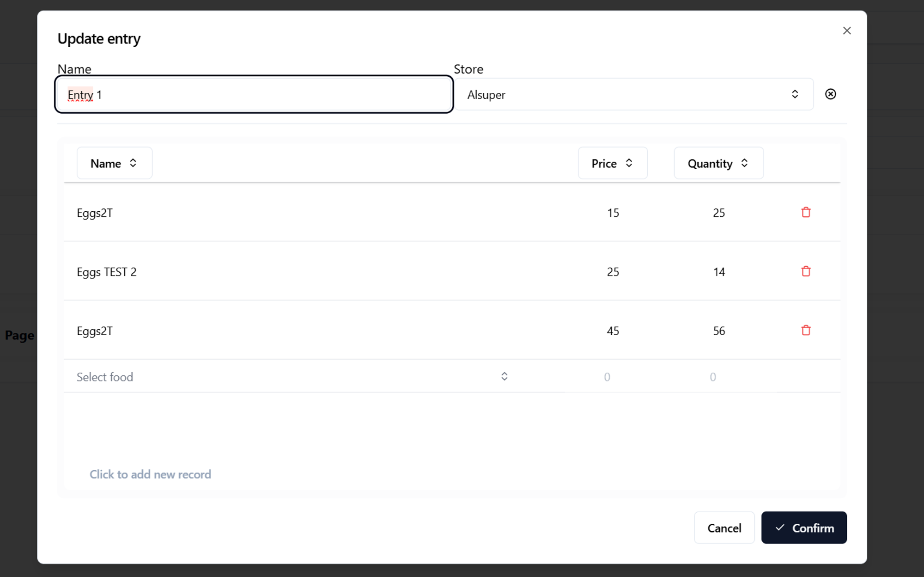The image size is (924, 577).
Task: Select the Eggs TEST 2 row name cell
Action: (107, 271)
